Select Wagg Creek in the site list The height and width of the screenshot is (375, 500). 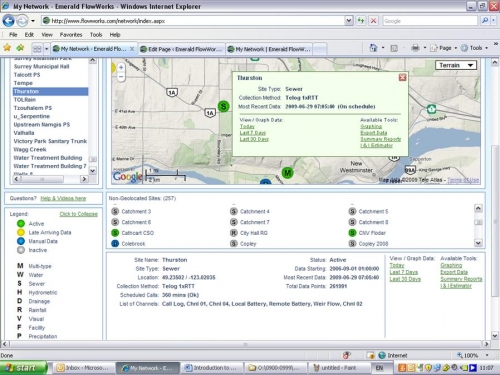(50, 149)
